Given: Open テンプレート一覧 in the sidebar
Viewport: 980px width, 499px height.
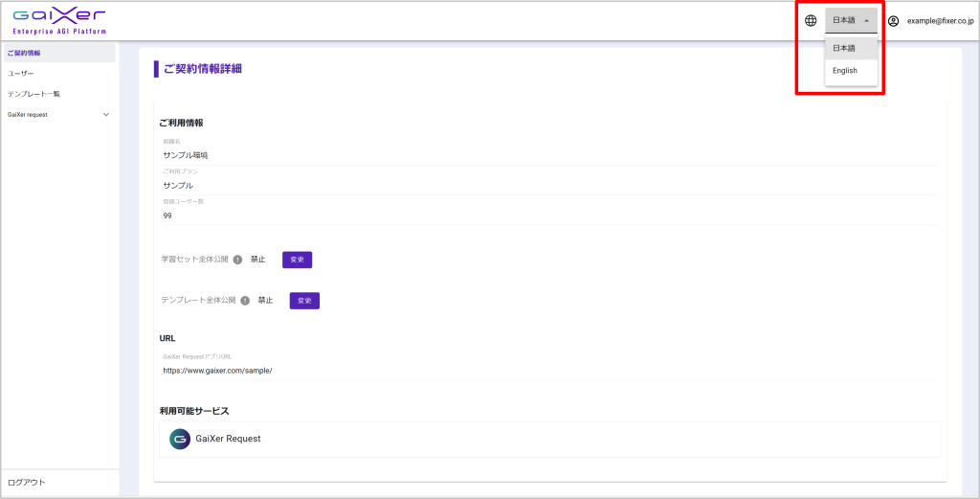Looking at the screenshot, I should 33,94.
